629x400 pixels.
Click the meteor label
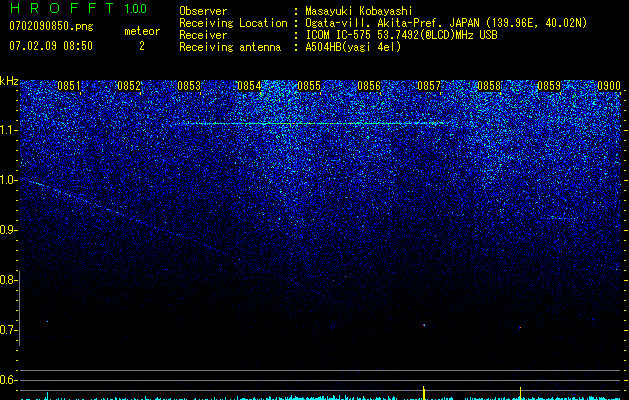click(142, 31)
